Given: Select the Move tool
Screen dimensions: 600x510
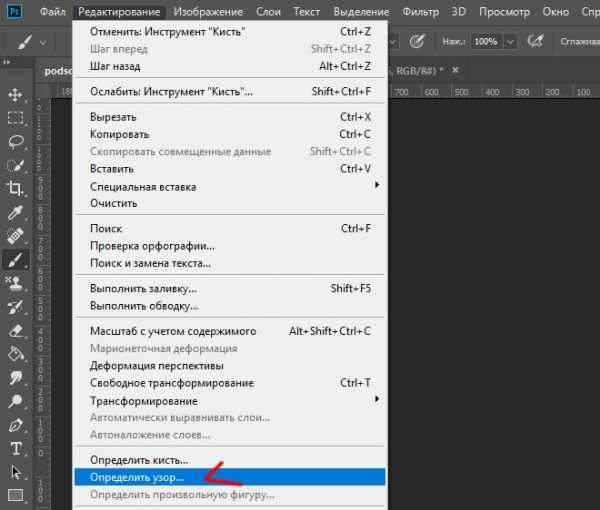Looking at the screenshot, I should (x=16, y=94).
